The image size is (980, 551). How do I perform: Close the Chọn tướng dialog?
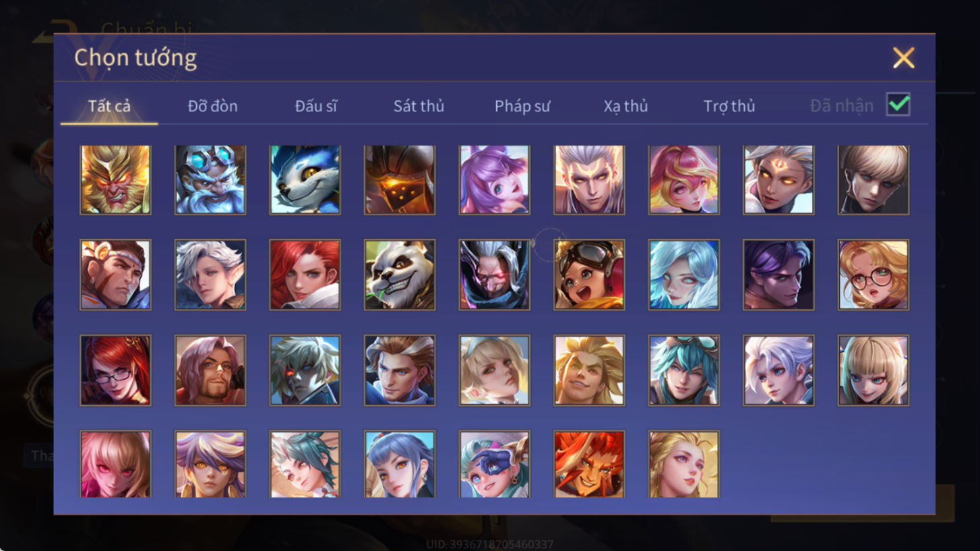coord(903,58)
